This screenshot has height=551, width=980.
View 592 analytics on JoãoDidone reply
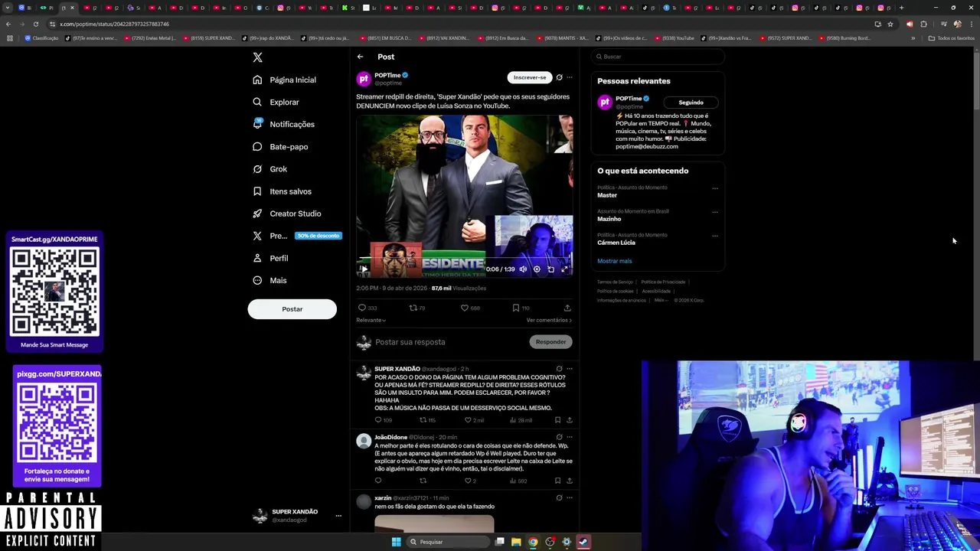coord(518,481)
